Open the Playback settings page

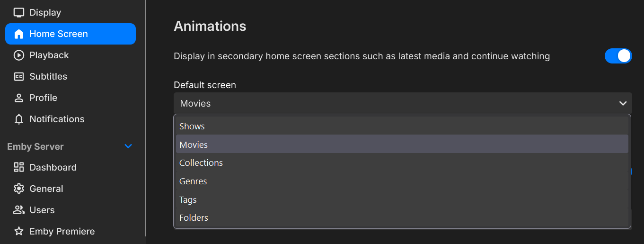pyautogui.click(x=49, y=55)
